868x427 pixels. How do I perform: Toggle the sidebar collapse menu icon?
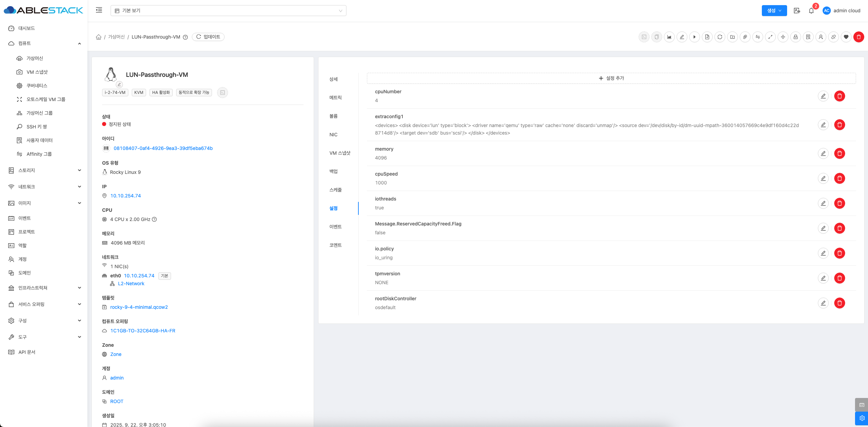point(99,10)
